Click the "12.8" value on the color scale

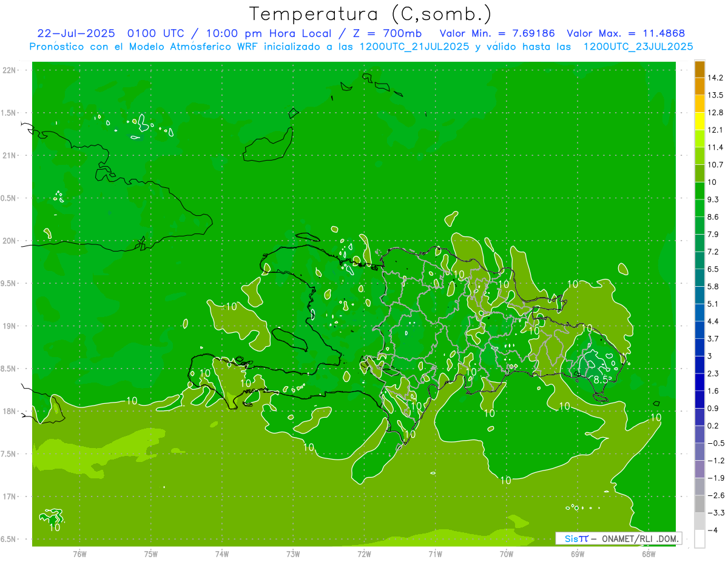[x=716, y=113]
